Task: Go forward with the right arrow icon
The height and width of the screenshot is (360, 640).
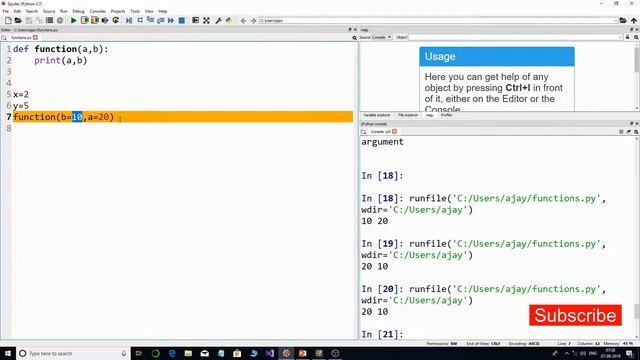Action: [253, 20]
